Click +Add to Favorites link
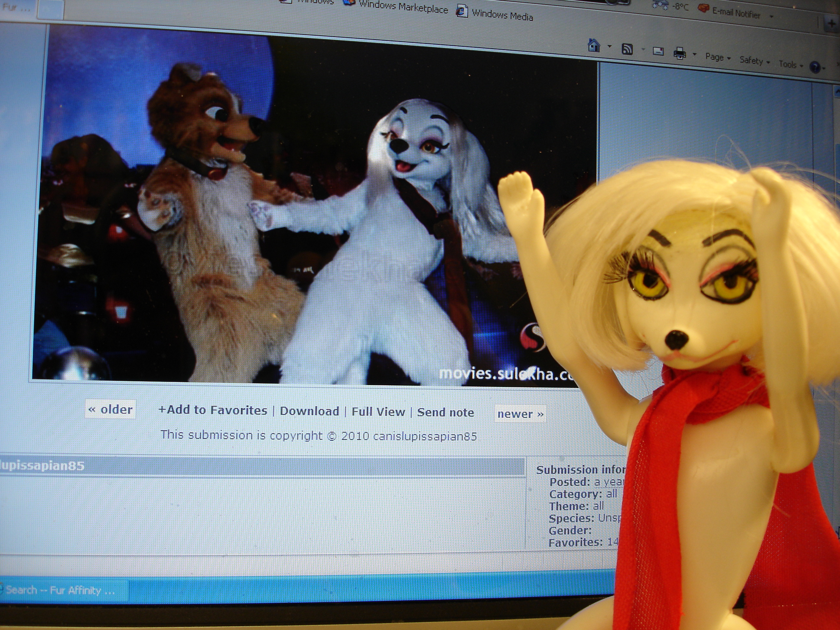The height and width of the screenshot is (630, 840). click(213, 410)
